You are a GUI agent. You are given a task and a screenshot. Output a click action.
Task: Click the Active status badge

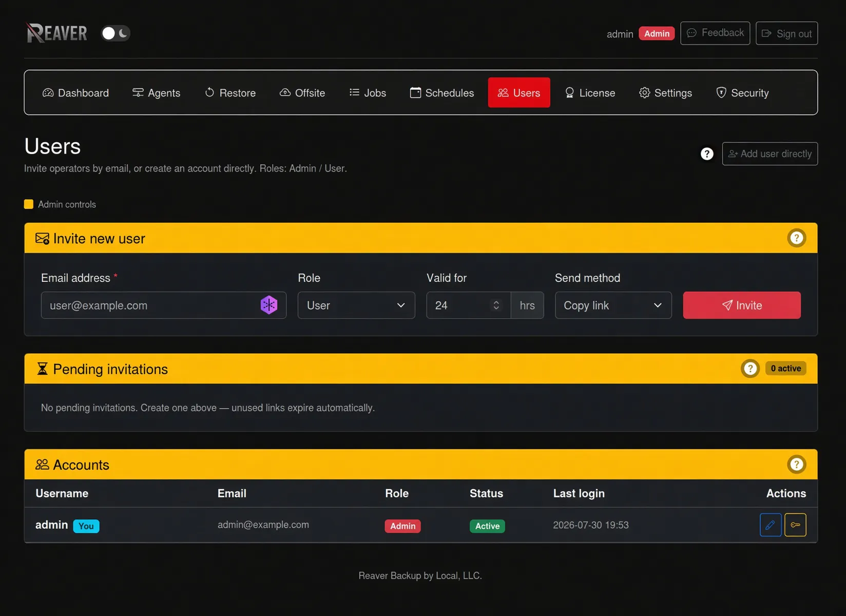487,526
